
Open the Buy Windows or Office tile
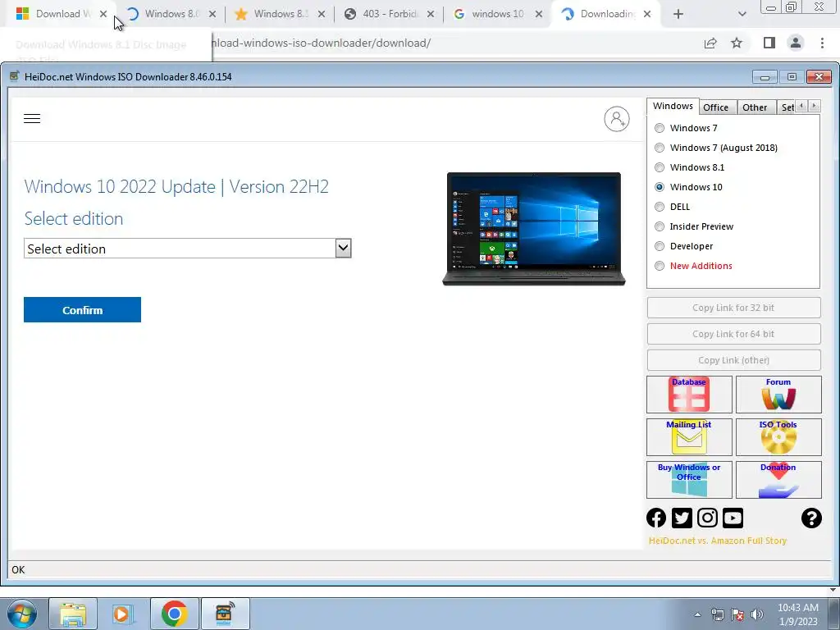click(689, 479)
